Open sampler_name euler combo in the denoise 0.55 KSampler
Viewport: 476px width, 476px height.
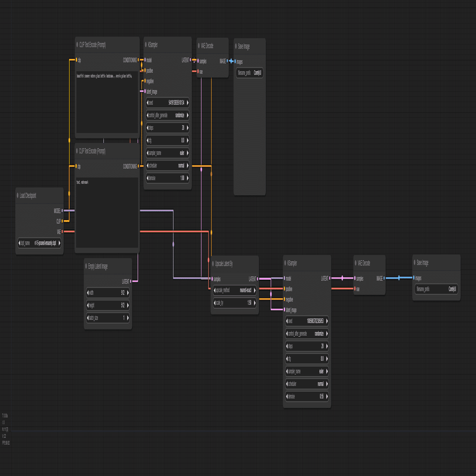pos(307,371)
